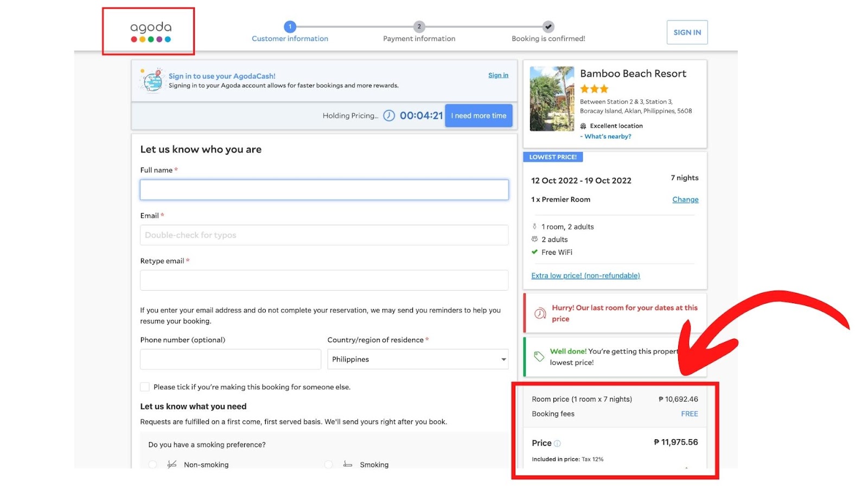Click the green price tag icon

point(539,356)
